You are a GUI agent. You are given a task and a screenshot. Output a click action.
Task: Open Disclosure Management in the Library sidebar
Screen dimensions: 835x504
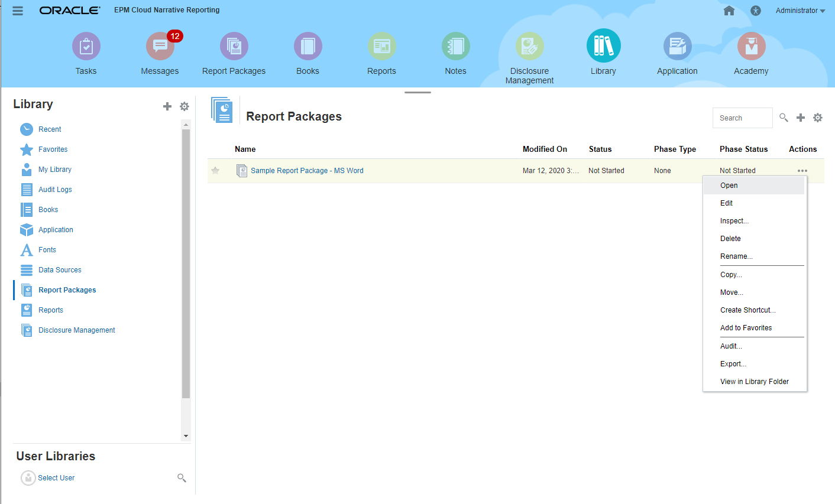point(77,330)
